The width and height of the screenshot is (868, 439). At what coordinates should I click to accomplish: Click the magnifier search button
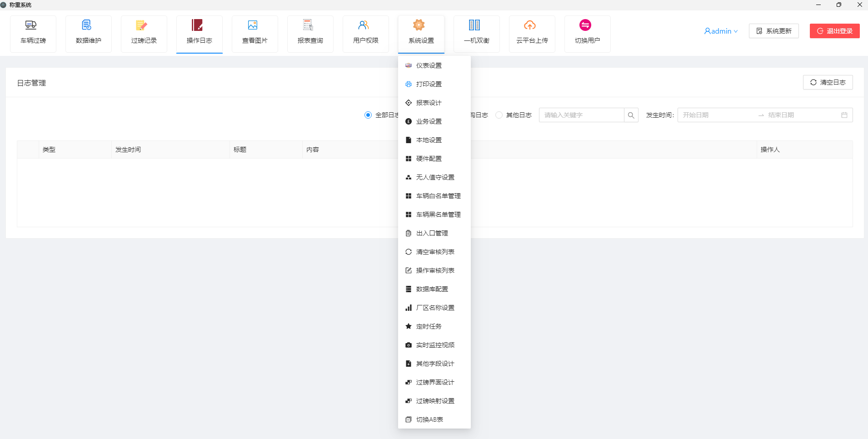631,115
